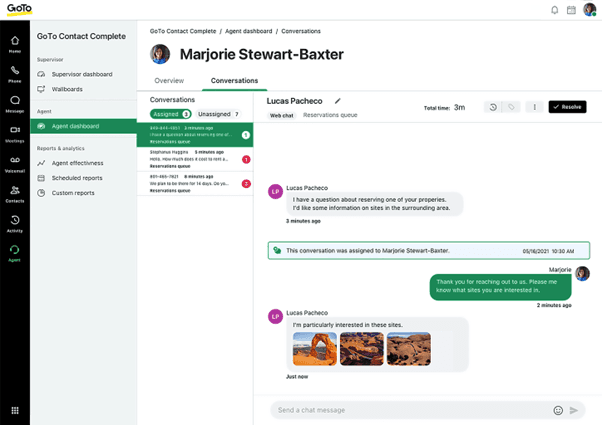Switch to the Overview tab
Screen dimensions: 602x425
point(169,80)
